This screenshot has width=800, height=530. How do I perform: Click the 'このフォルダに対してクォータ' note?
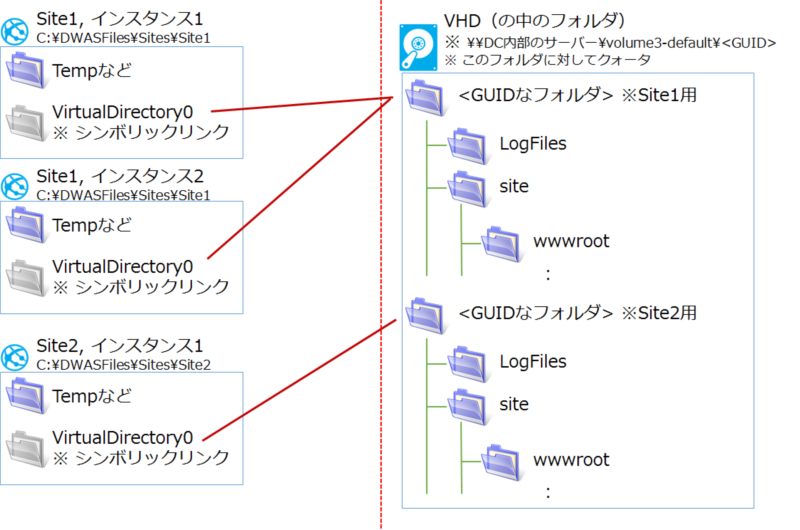pyautogui.click(x=547, y=60)
